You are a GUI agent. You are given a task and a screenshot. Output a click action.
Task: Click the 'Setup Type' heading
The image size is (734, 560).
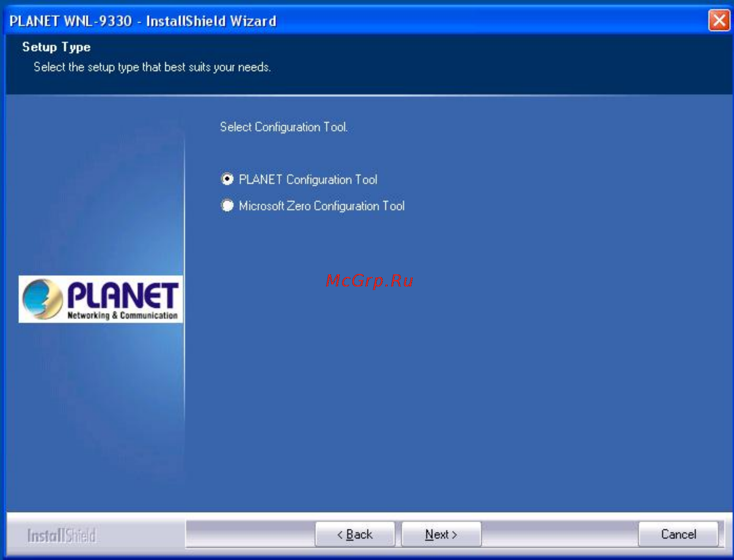point(56,47)
